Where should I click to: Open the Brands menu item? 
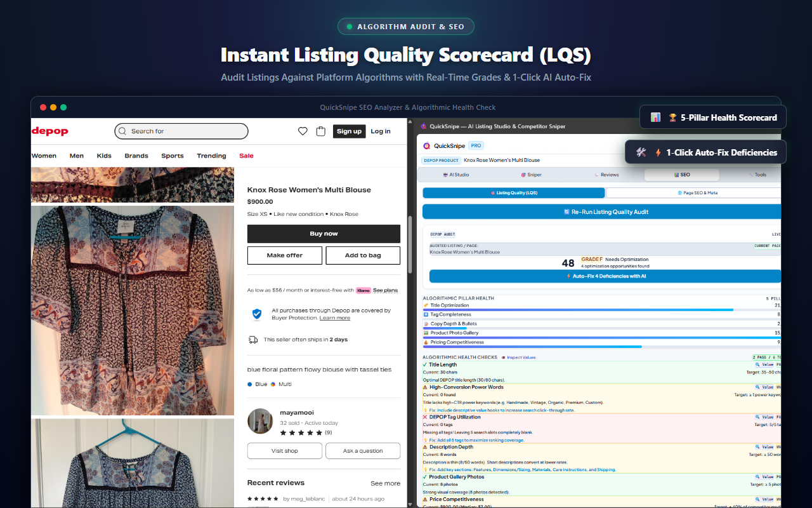point(136,156)
